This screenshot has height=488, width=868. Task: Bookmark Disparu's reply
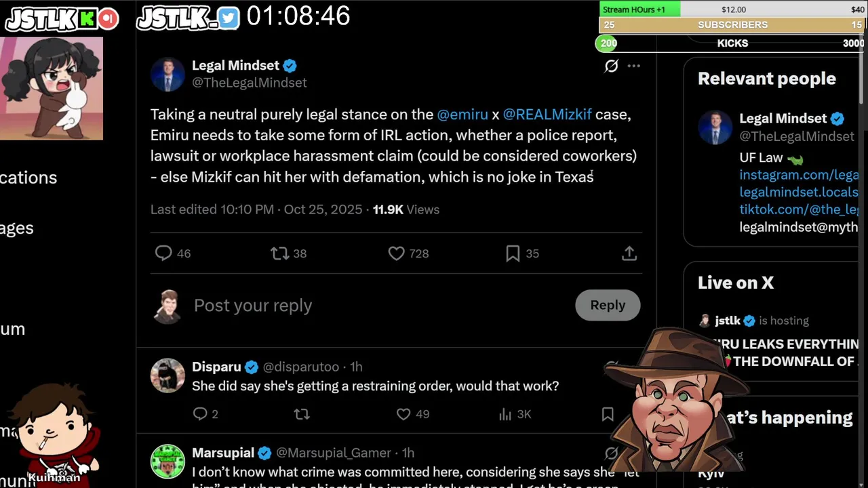(x=608, y=414)
